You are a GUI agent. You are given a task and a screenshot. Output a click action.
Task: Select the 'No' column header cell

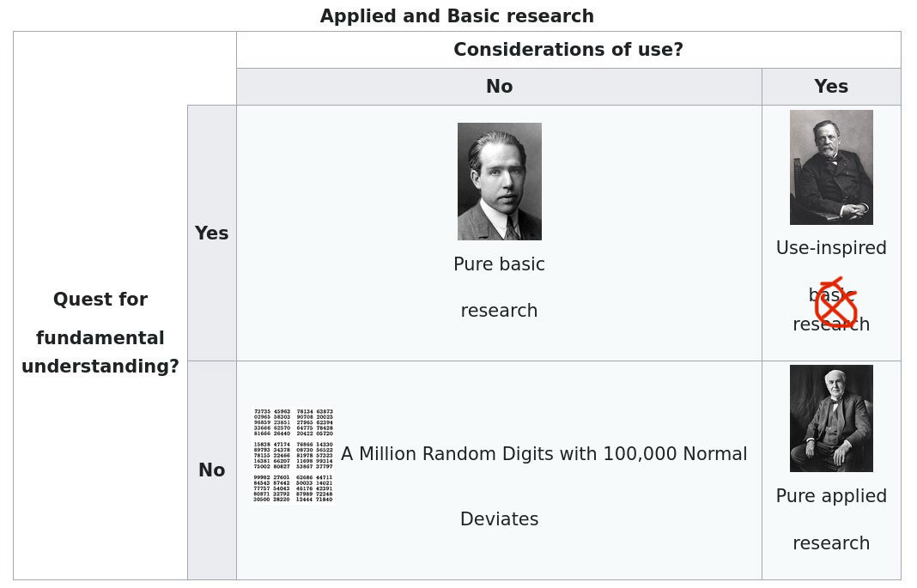499,87
